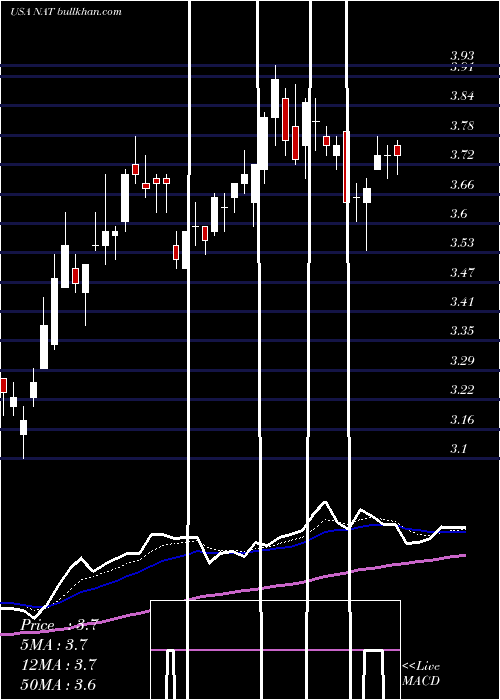This screenshot has height=700, width=500.
Task: Click the pink 50MA line end point
Action: tap(464, 555)
